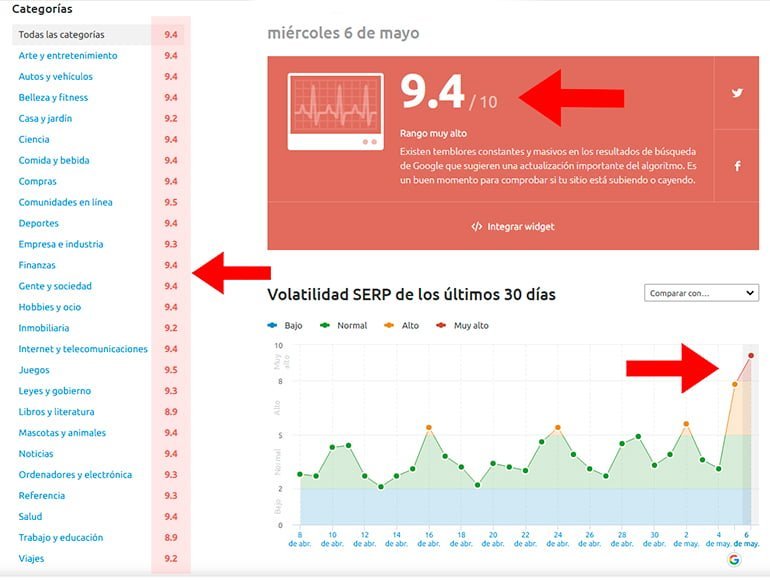Click the red peak point on 6 de may.

[x=751, y=355]
